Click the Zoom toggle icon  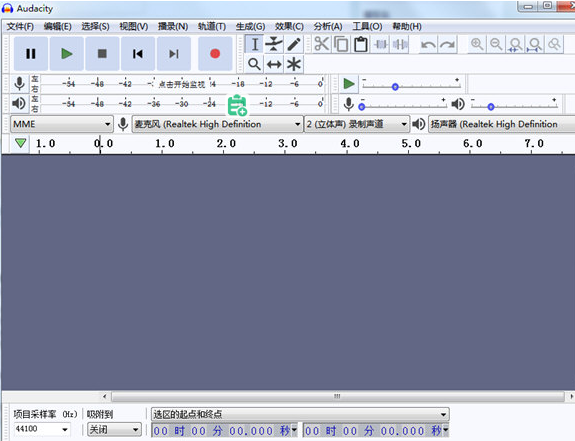click(x=554, y=44)
